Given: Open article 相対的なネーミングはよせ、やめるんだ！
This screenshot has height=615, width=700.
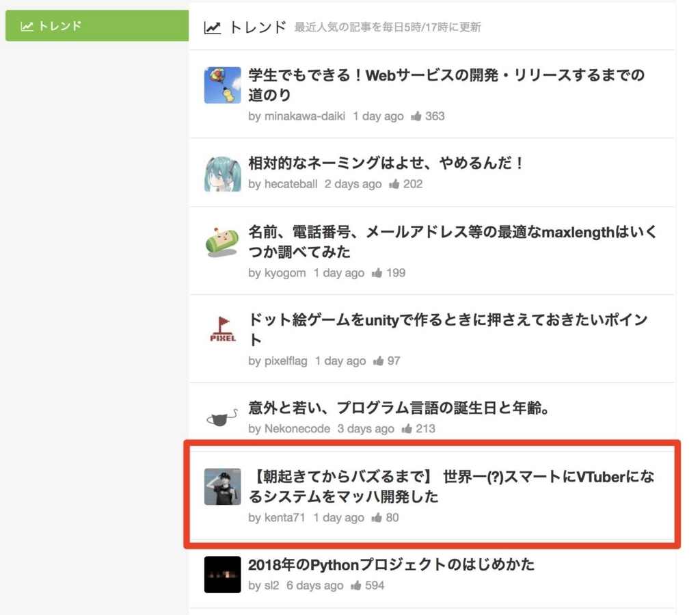Looking at the screenshot, I should point(386,163).
